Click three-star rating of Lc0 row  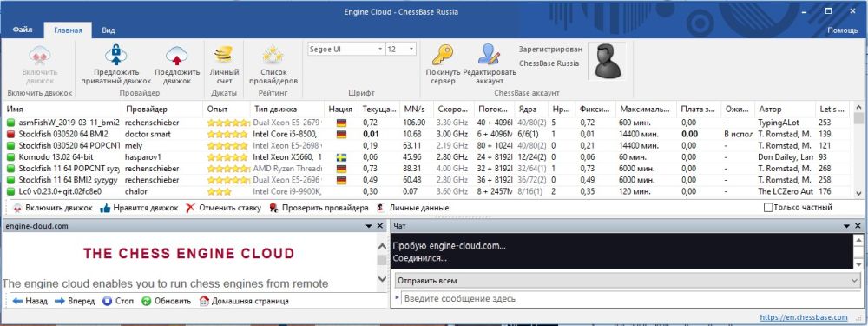[220, 191]
